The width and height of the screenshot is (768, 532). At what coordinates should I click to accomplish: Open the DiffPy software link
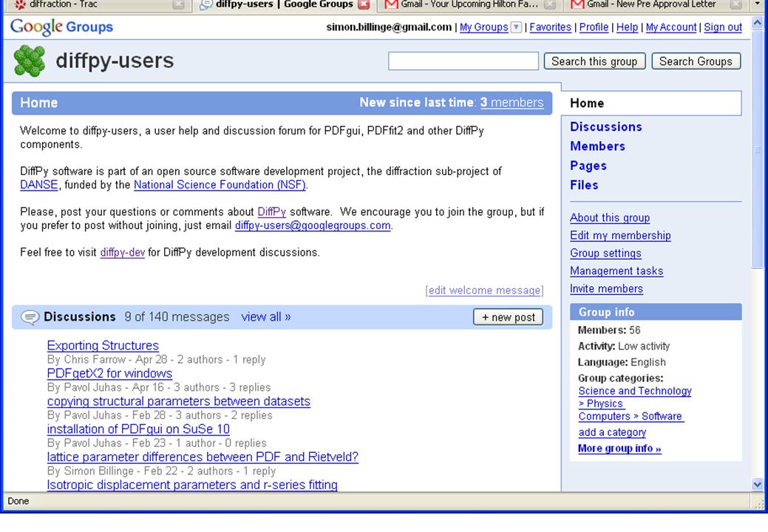[272, 212]
